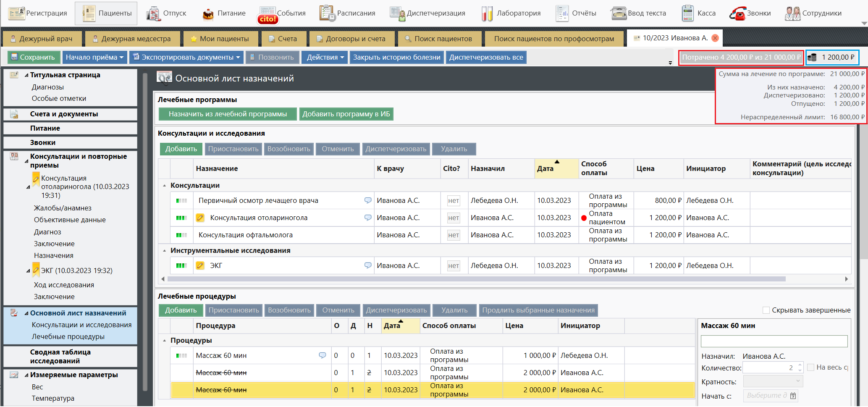Switch to the Мои пациенты tab

point(220,39)
